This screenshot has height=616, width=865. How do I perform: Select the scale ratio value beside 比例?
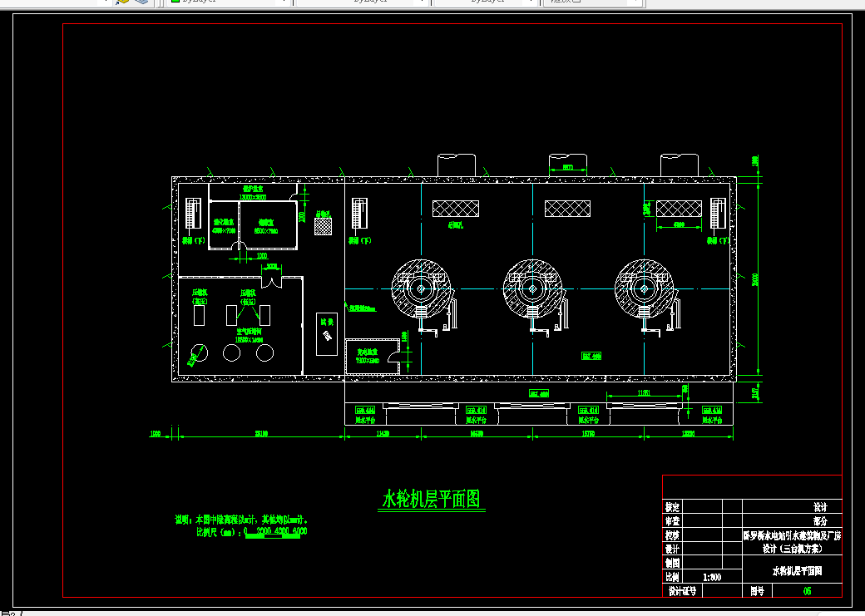click(712, 578)
